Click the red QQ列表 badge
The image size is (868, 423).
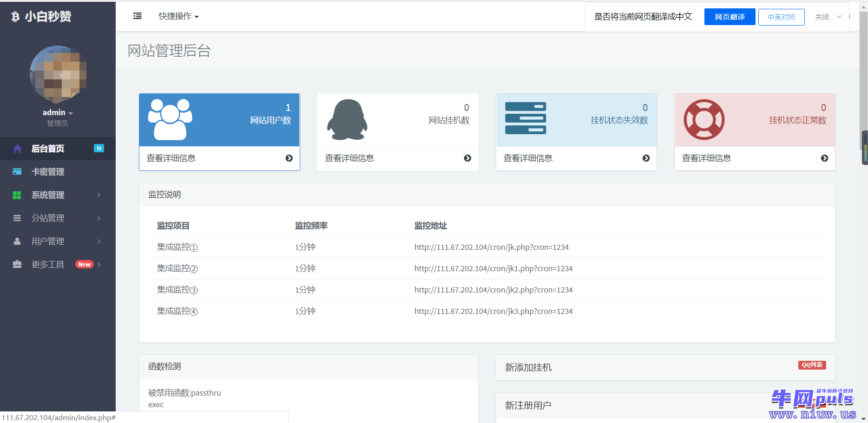click(x=812, y=365)
